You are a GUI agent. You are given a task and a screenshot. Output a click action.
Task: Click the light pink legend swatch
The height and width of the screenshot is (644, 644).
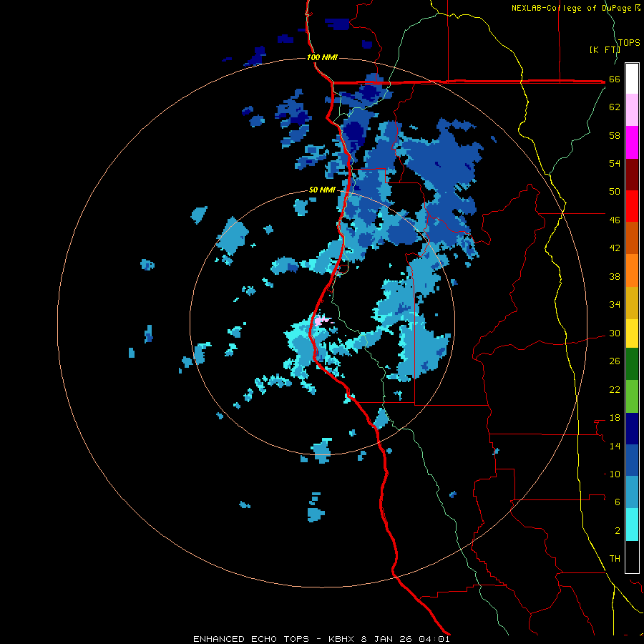632,110
